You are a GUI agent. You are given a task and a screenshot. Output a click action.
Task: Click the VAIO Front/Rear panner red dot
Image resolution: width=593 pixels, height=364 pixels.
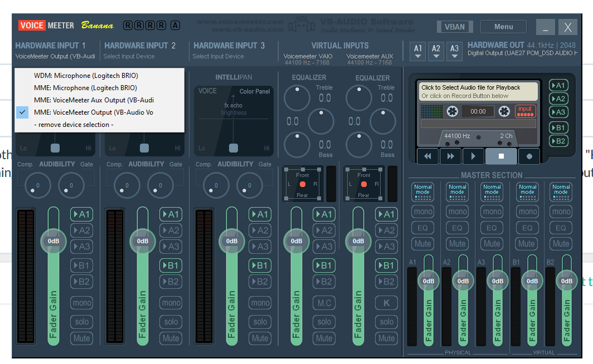303,184
